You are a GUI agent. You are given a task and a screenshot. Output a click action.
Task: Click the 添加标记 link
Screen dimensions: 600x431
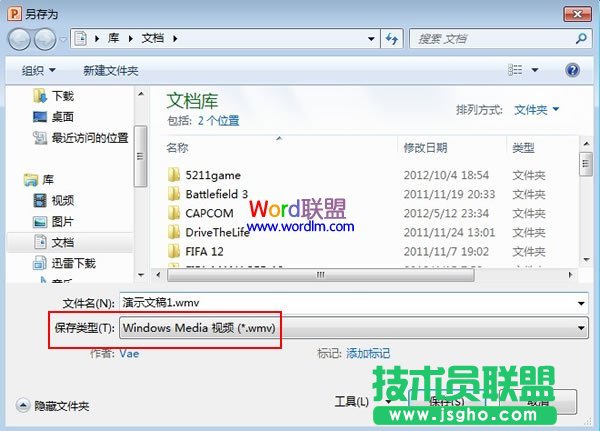(368, 353)
